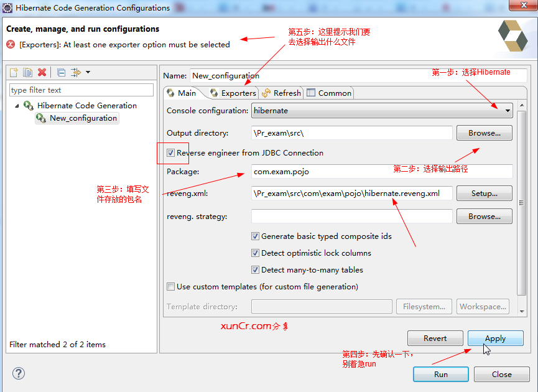Screen dimensions: 538x392
Task: Open the Refresh tab
Action: click(x=281, y=93)
